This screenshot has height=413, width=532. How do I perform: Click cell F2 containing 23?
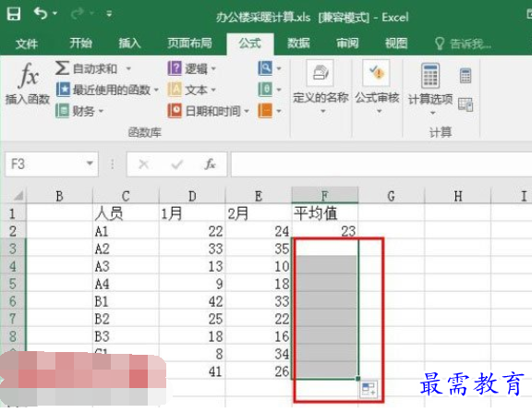[325, 231]
